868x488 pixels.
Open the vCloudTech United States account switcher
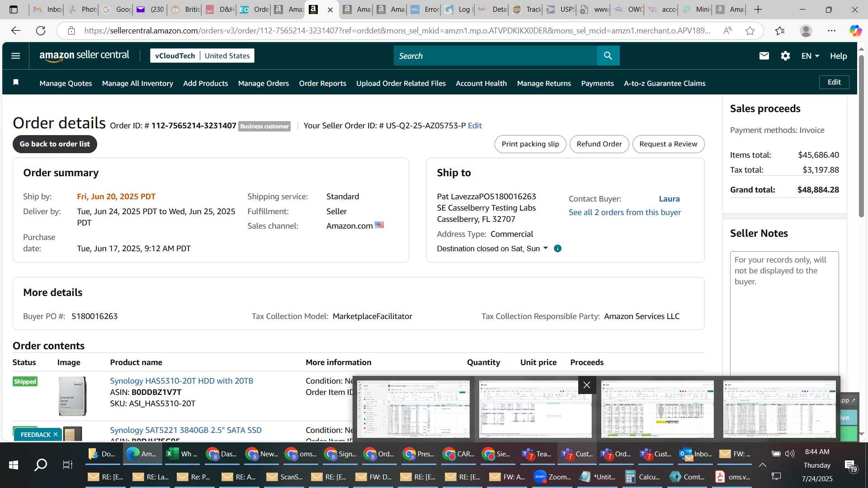pyautogui.click(x=202, y=56)
